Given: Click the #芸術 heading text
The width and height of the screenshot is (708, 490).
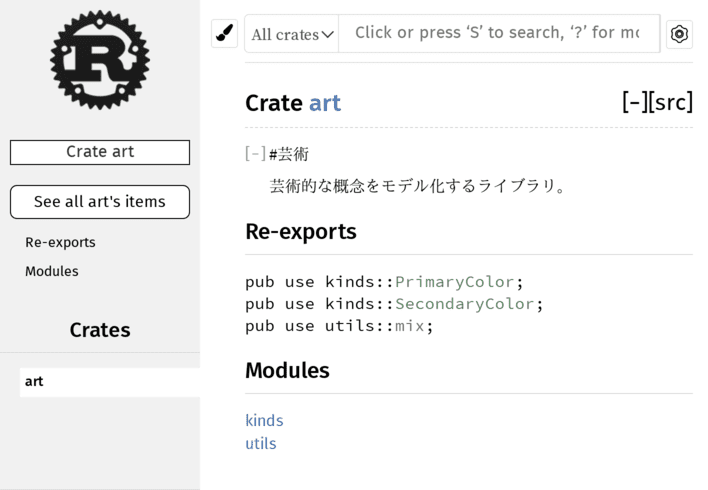Looking at the screenshot, I should pos(289,154).
